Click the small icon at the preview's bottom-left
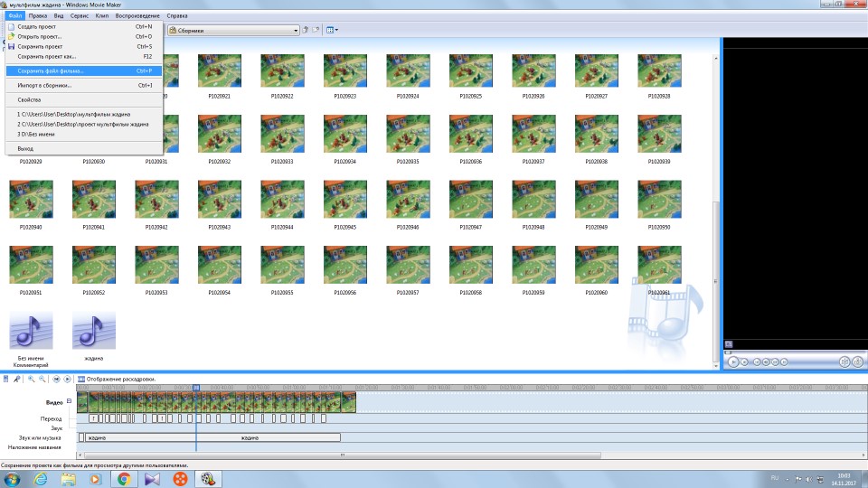Screen dimensions: 868x488 coord(729,344)
